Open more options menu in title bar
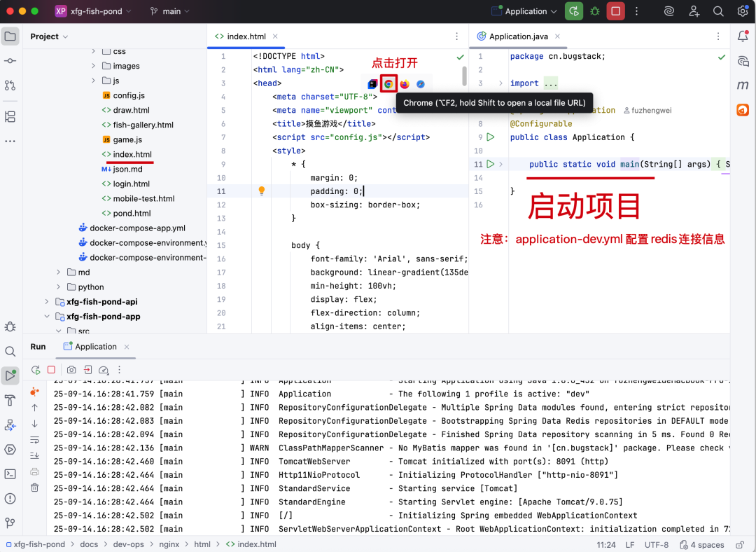This screenshot has height=552, width=756. [636, 11]
